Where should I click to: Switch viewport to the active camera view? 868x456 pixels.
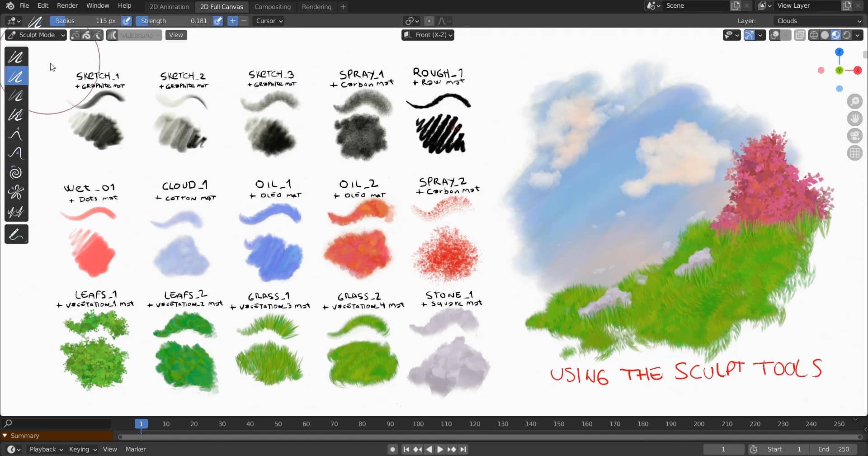[x=855, y=136]
